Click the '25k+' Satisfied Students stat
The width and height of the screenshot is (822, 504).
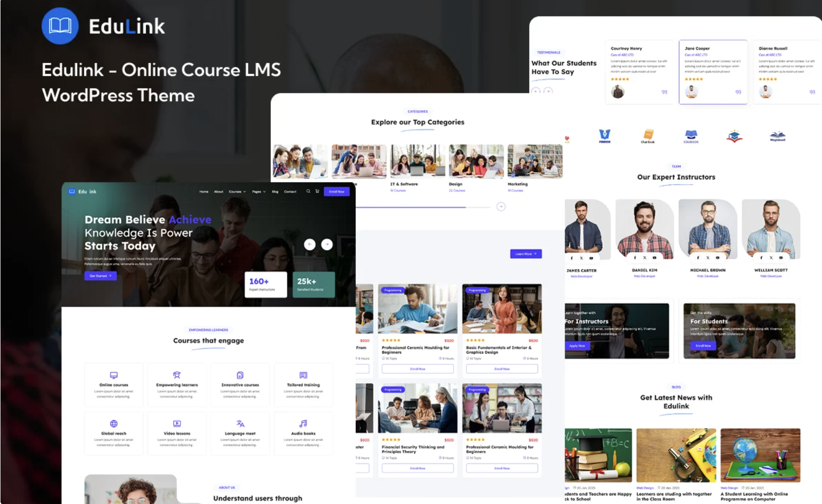coord(314,284)
